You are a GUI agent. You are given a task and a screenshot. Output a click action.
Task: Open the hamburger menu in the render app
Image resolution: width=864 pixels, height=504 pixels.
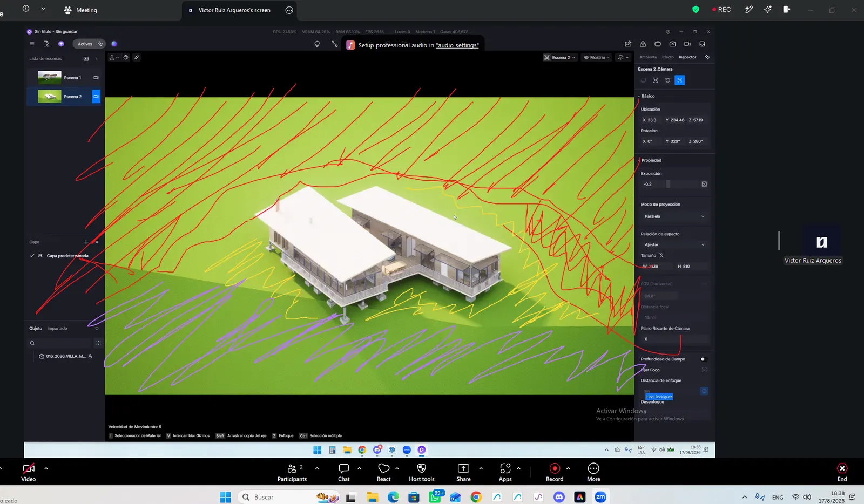point(32,44)
